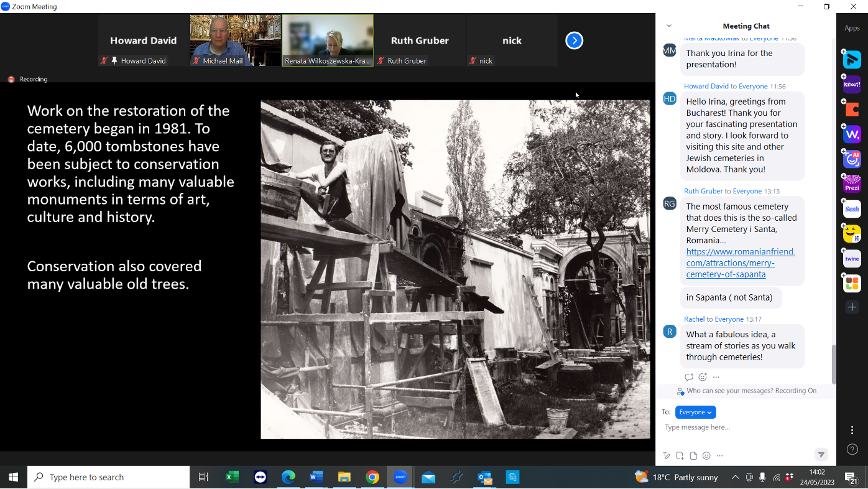Open the Windows Start menu
Image resolution: width=868 pixels, height=489 pixels.
13,477
